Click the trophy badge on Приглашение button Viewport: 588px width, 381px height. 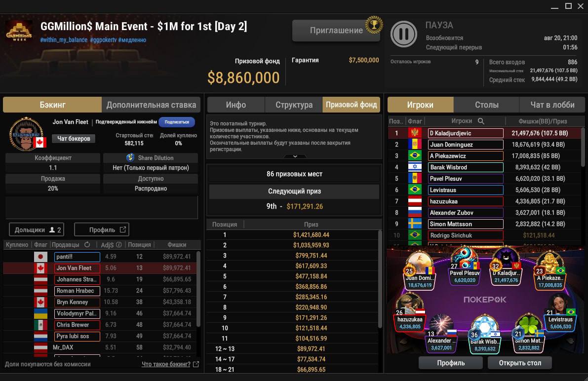374,24
